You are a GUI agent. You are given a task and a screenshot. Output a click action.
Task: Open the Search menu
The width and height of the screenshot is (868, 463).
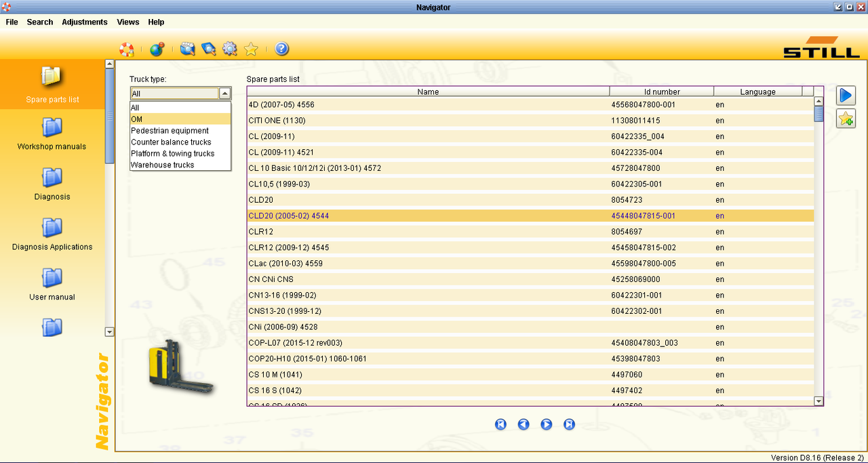(40, 22)
